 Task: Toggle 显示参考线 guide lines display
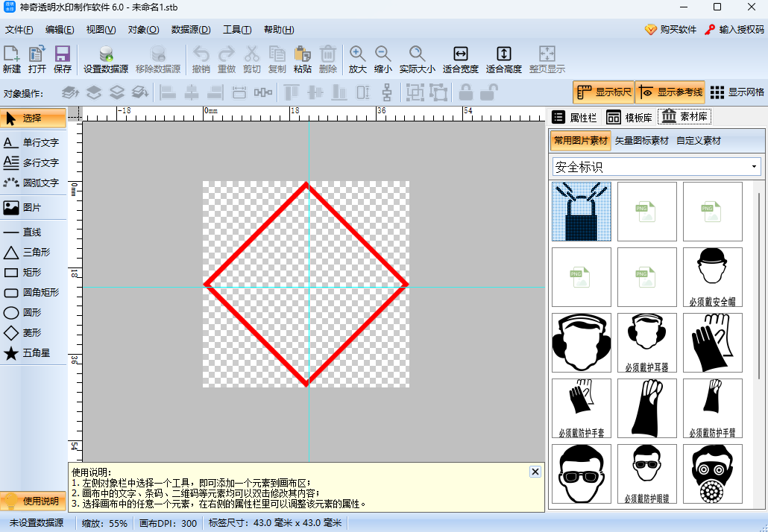coord(669,92)
